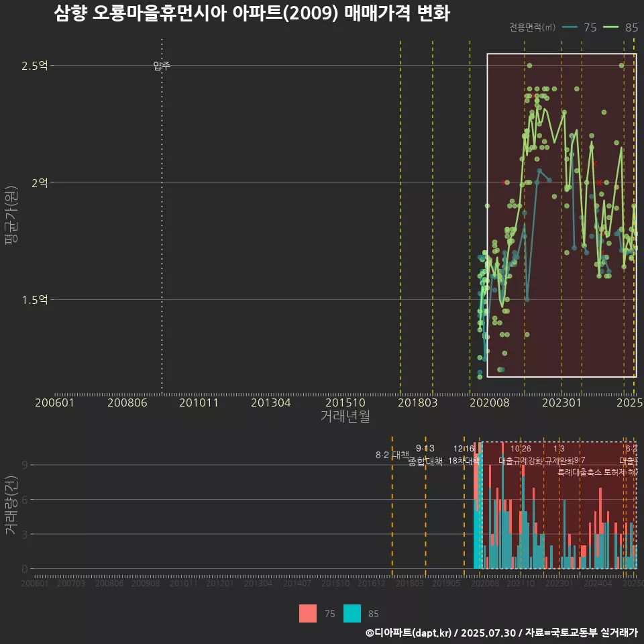The image size is (644, 644).
Task: Click the 201304 x-axis label on price chart
Action: (270, 402)
